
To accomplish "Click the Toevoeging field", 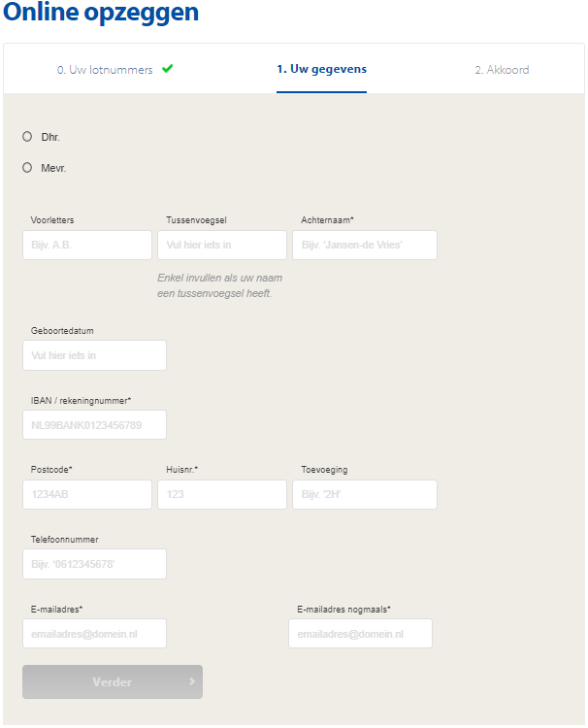I will point(365,494).
